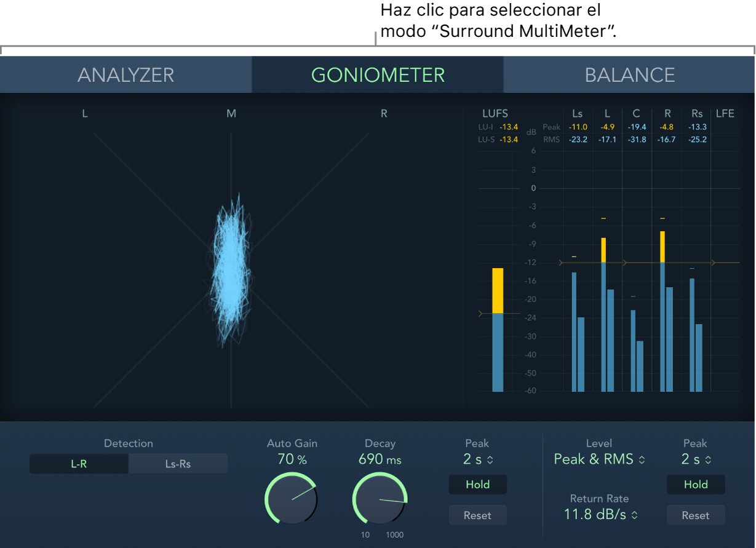This screenshot has width=756, height=548.
Task: Open the Return Rate 11.8 dB/s menu
Action: [x=600, y=515]
